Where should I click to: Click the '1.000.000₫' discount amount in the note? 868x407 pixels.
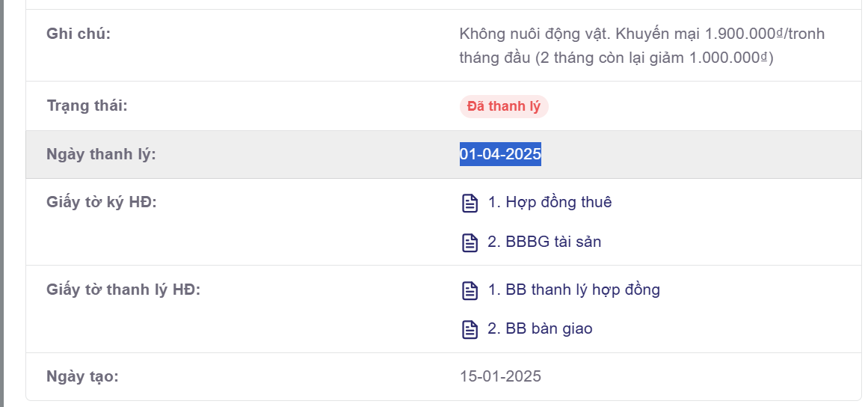[x=733, y=58]
